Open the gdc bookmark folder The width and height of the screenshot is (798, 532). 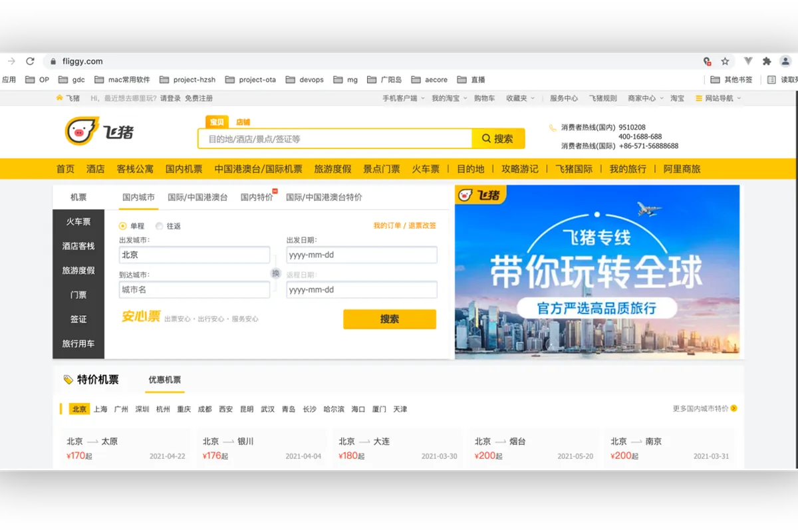pos(72,80)
